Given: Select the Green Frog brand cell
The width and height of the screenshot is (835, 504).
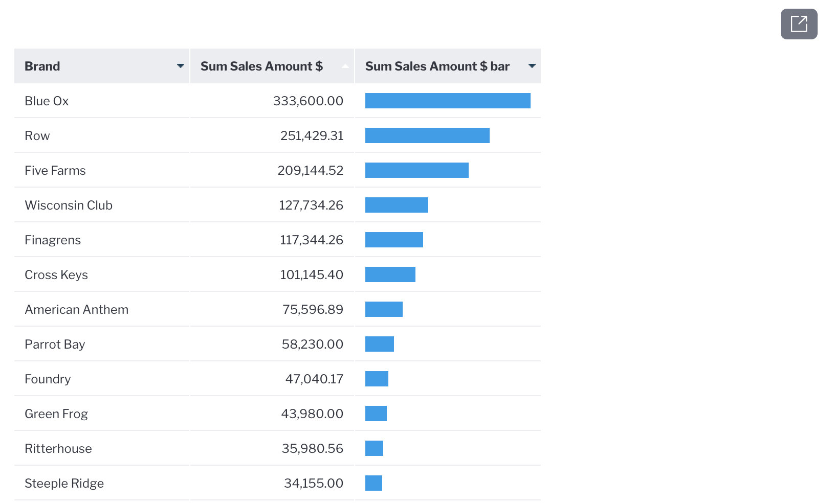Looking at the screenshot, I should pyautogui.click(x=102, y=414).
